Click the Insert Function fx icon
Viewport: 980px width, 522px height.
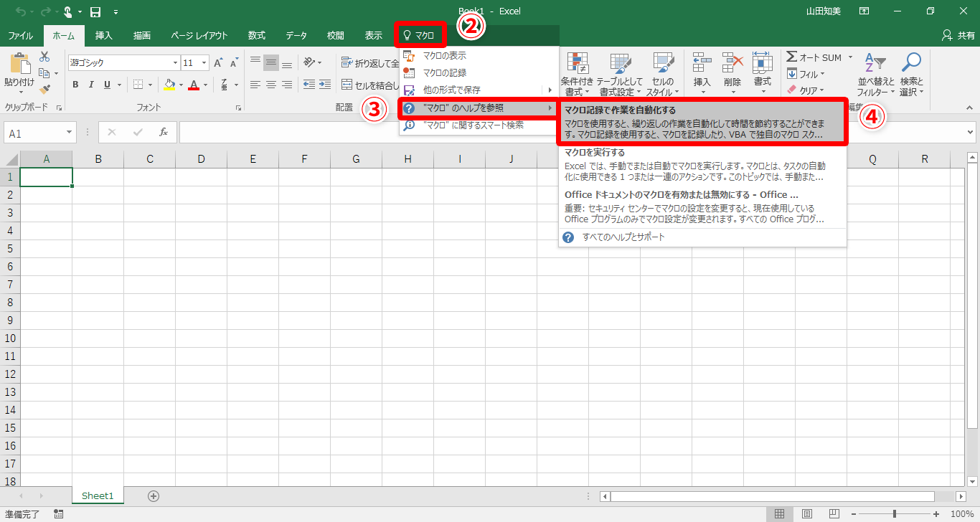(x=164, y=133)
